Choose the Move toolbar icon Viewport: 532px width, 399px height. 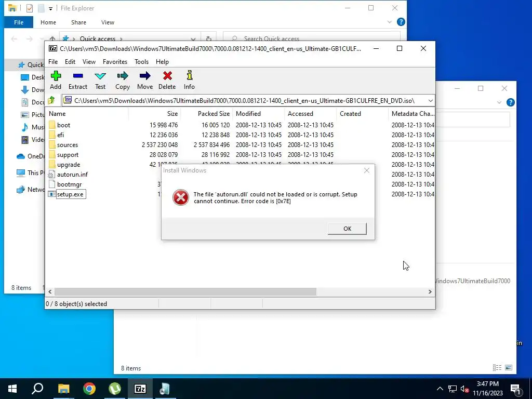click(x=145, y=76)
